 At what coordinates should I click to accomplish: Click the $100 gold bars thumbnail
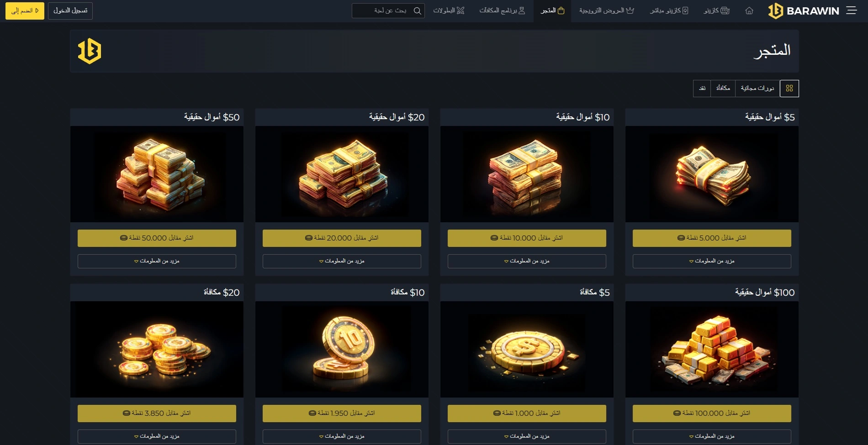[712, 349]
